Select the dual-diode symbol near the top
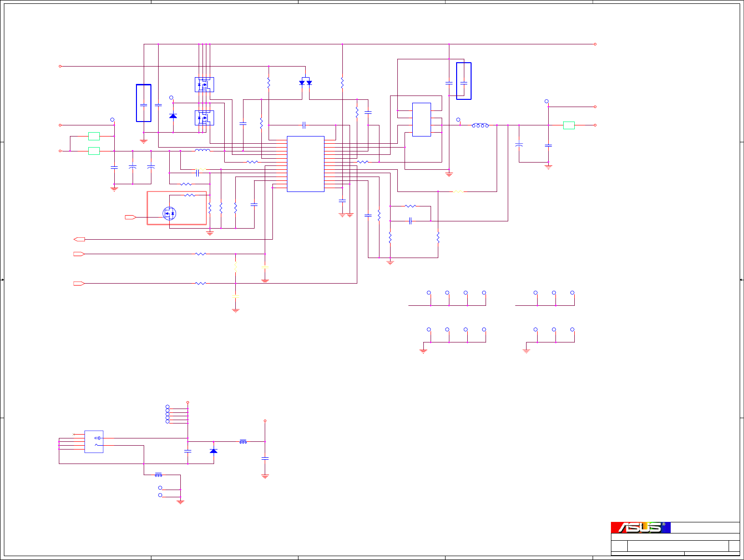 point(306,82)
